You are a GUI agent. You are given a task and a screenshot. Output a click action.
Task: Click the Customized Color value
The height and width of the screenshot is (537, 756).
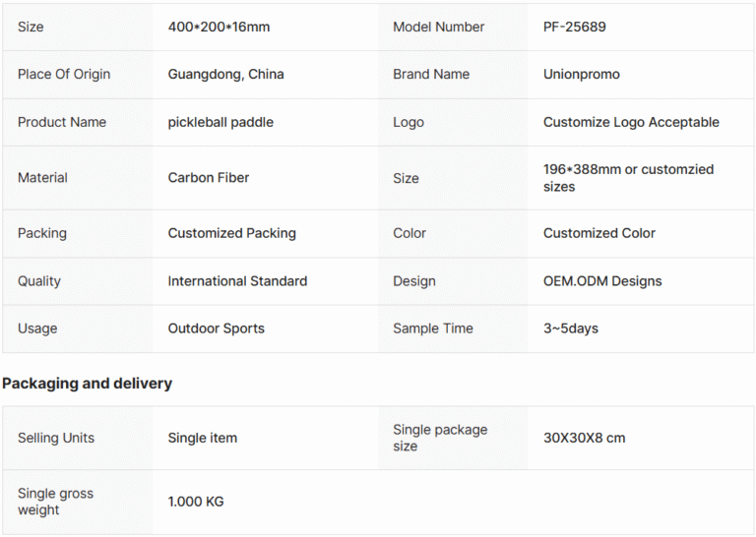point(599,233)
